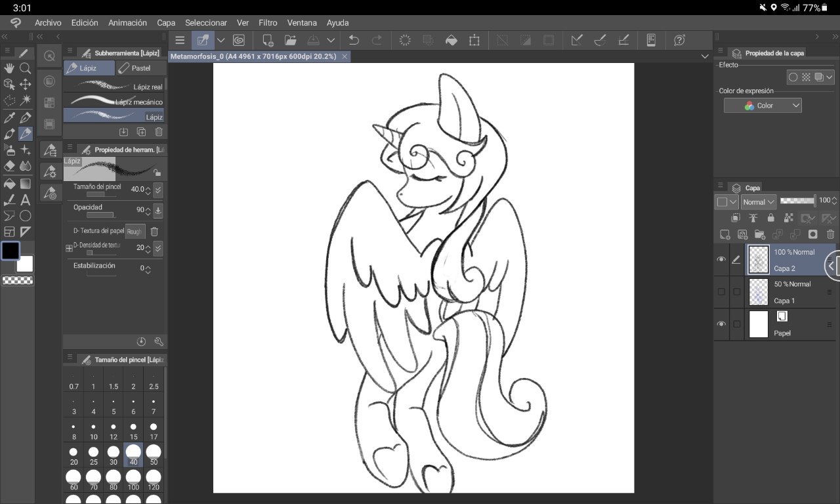This screenshot has width=840, height=504.
Task: Create new layer folder icon
Action: 760,234
